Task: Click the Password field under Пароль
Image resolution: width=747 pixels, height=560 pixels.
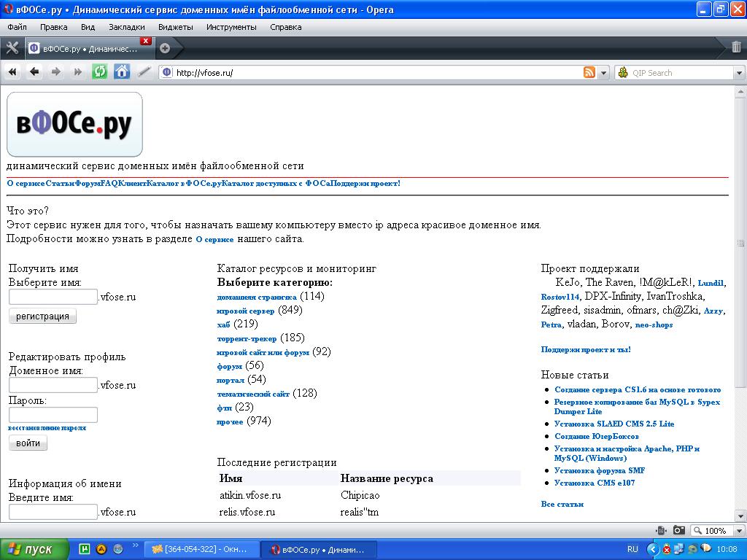Action: coord(53,415)
